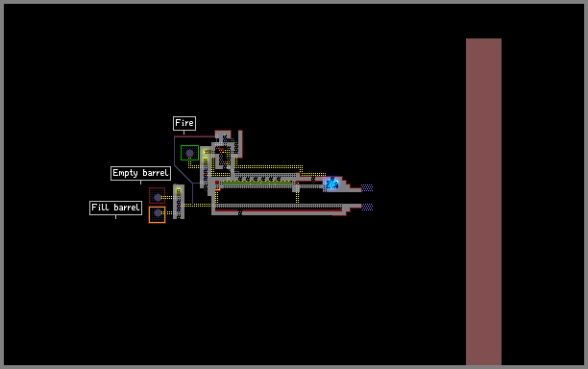Select the Fill barrel sign label
The image size is (588, 369).
pyautogui.click(x=116, y=208)
